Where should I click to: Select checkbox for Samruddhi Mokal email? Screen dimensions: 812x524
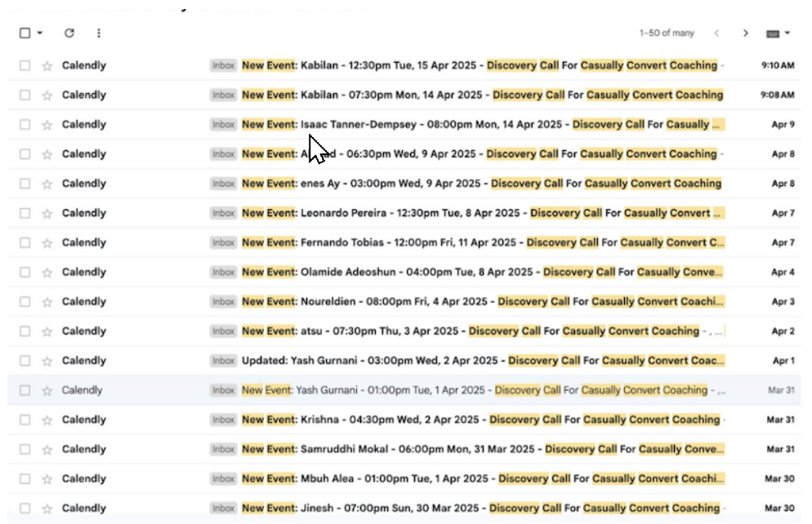click(25, 449)
